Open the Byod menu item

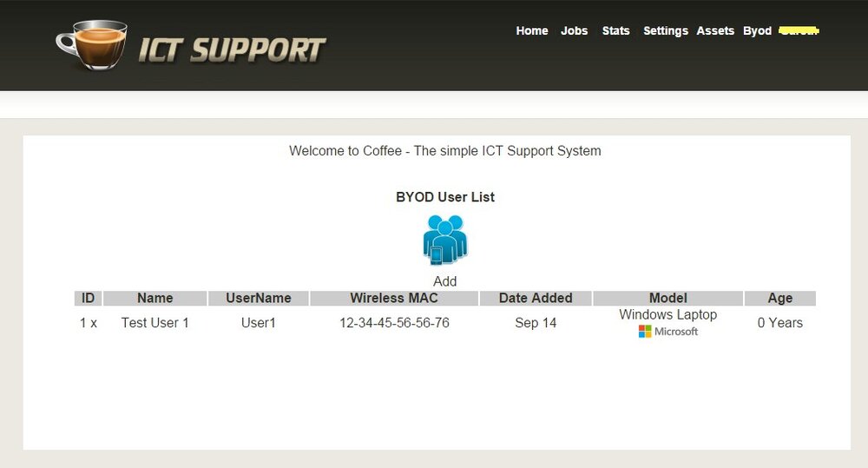click(x=757, y=31)
